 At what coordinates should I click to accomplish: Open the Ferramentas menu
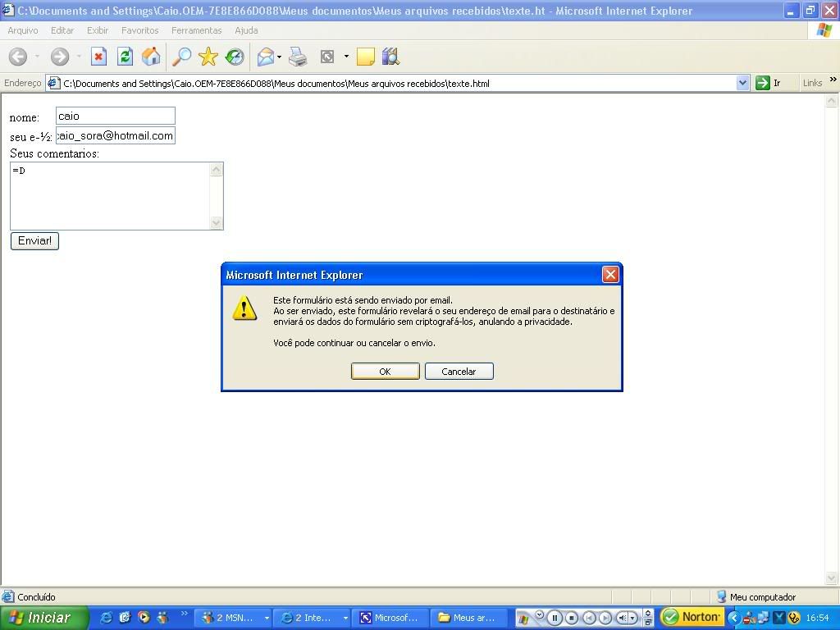tap(197, 30)
